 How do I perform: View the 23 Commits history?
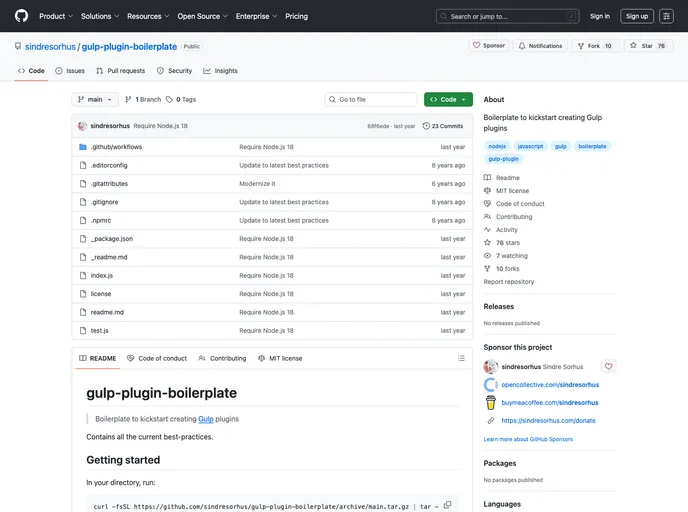443,126
